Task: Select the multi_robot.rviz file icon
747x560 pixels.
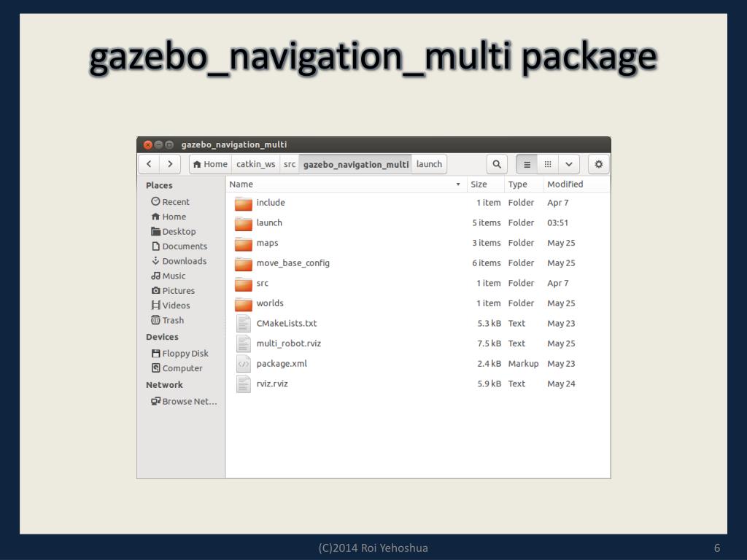Action: 244,343
